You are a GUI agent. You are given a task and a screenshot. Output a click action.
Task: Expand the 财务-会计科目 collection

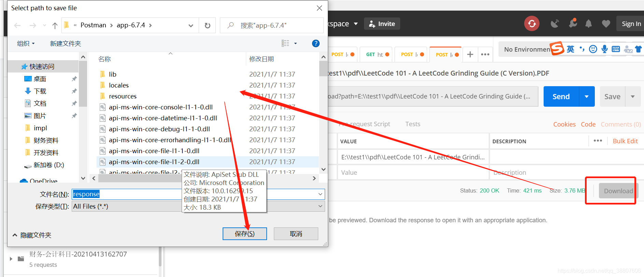(x=11, y=259)
